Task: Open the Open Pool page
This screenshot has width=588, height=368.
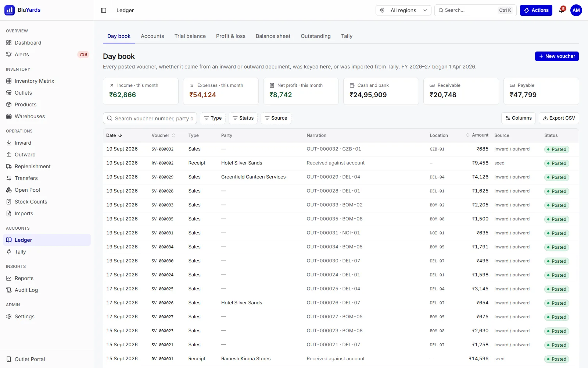Action: [x=47, y=190]
